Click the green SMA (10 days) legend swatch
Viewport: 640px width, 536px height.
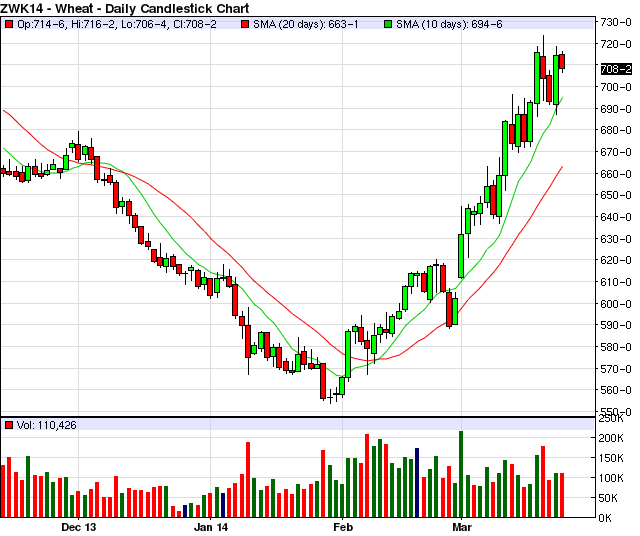click(388, 24)
